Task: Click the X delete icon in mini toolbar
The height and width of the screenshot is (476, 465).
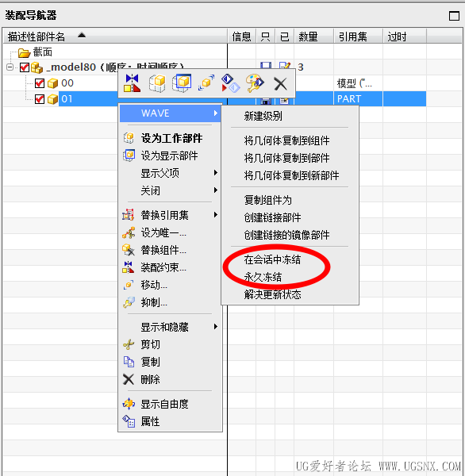Action: click(280, 84)
